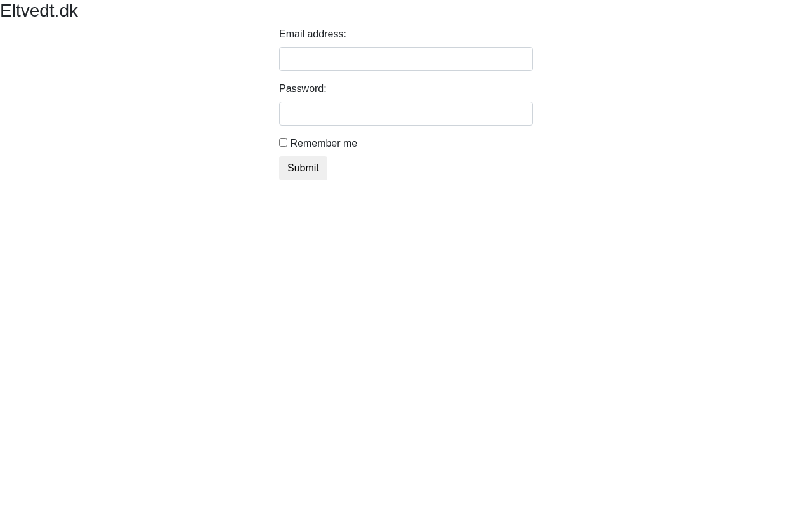Focus the text box under Password
This screenshot has width=812, height=508.
405,114
